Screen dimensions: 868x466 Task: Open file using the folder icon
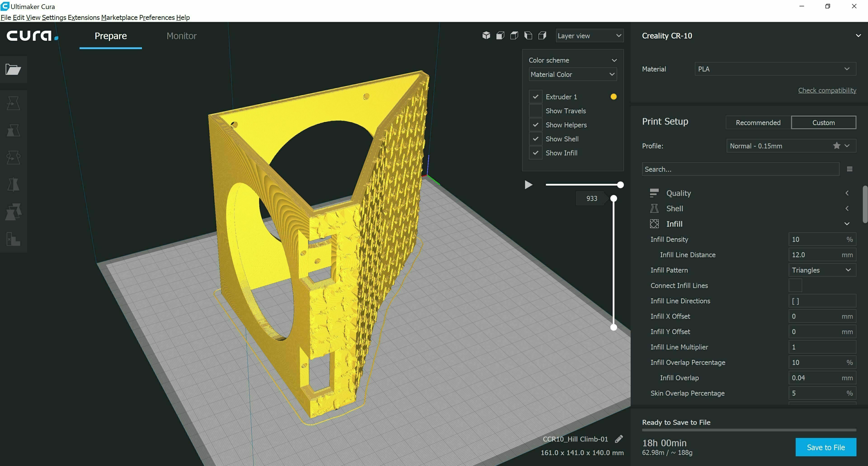(x=13, y=69)
